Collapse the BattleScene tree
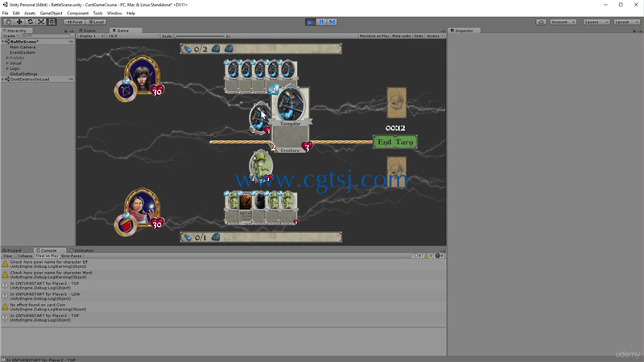Image resolution: width=644 pixels, height=362 pixels. [3, 42]
